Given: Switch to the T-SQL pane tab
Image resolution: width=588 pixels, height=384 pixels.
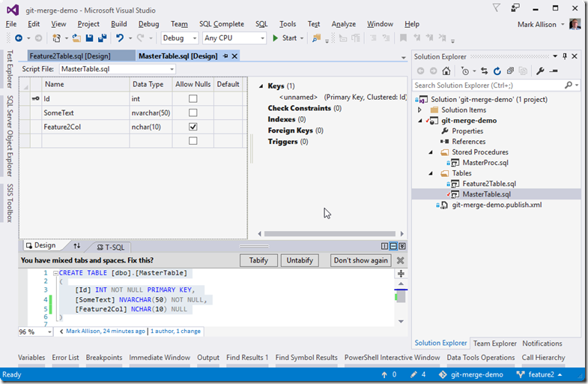Looking at the screenshot, I should click(x=111, y=247).
